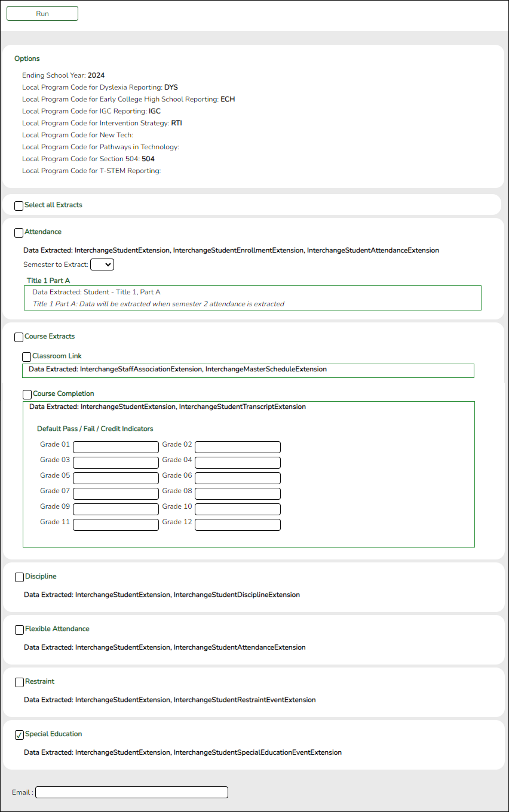Uncheck the Special Education checkbox
This screenshot has width=509, height=812.
point(19,734)
